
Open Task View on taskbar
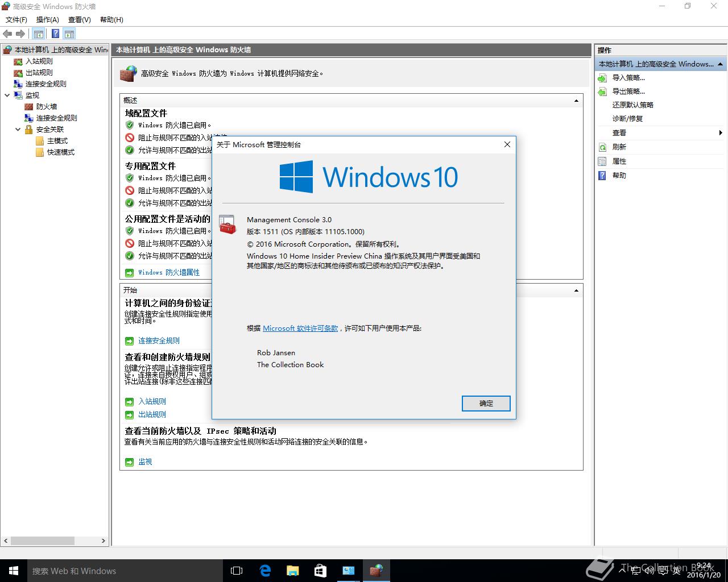pyautogui.click(x=237, y=571)
